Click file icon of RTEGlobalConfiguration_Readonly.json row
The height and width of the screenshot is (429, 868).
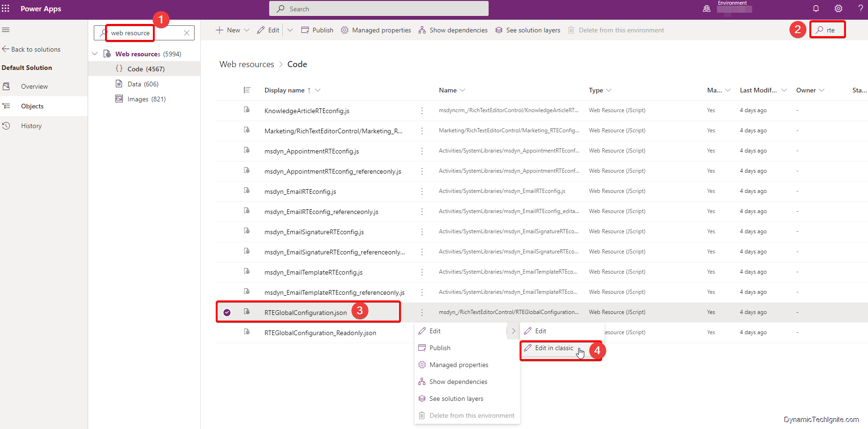coord(247,332)
